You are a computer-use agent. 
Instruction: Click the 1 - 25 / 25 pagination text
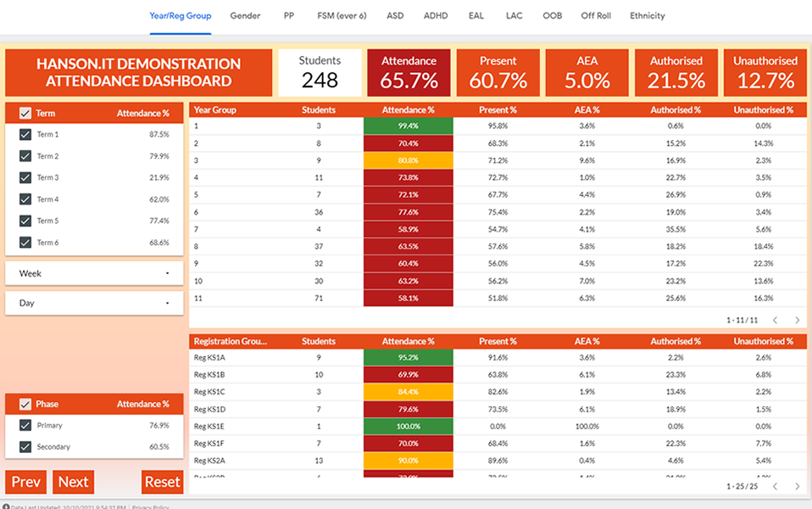coord(742,486)
